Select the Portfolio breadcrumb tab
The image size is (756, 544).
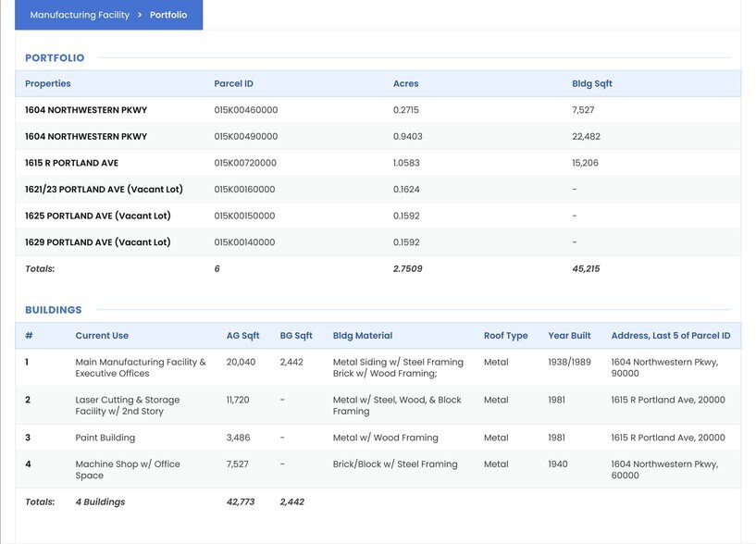point(168,15)
